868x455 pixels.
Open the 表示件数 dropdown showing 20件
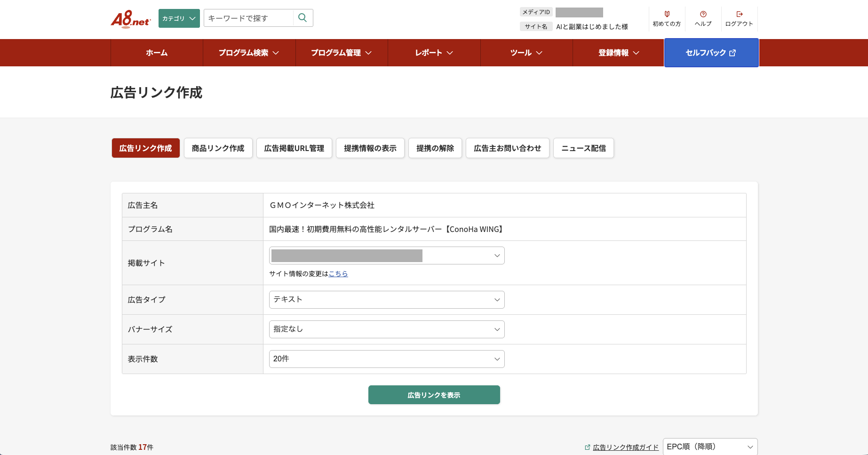pyautogui.click(x=387, y=359)
